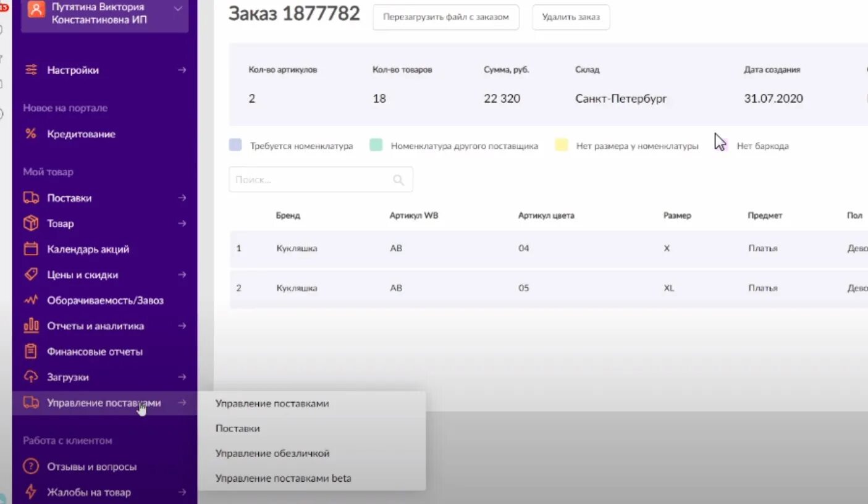Viewport: 868px width, 504px height.
Task: Open Оборачиваемость/Завоз in the sidebar
Action: click(105, 300)
